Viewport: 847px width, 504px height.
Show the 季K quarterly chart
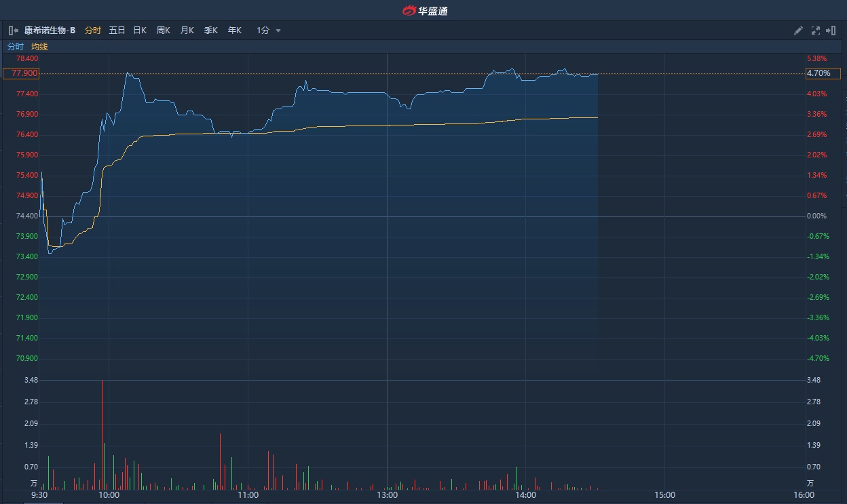coord(210,31)
